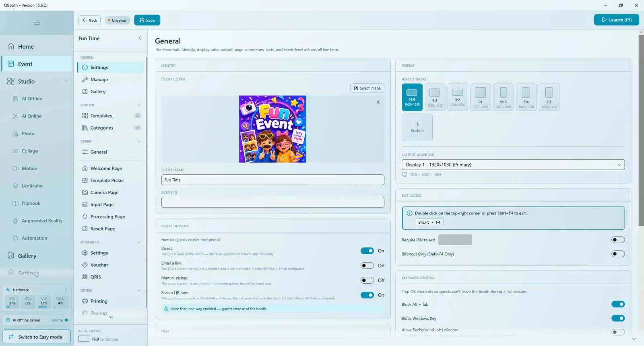Image resolution: width=644 pixels, height=346 pixels.
Task: Open the Voucher tag icon
Action: coord(85,265)
